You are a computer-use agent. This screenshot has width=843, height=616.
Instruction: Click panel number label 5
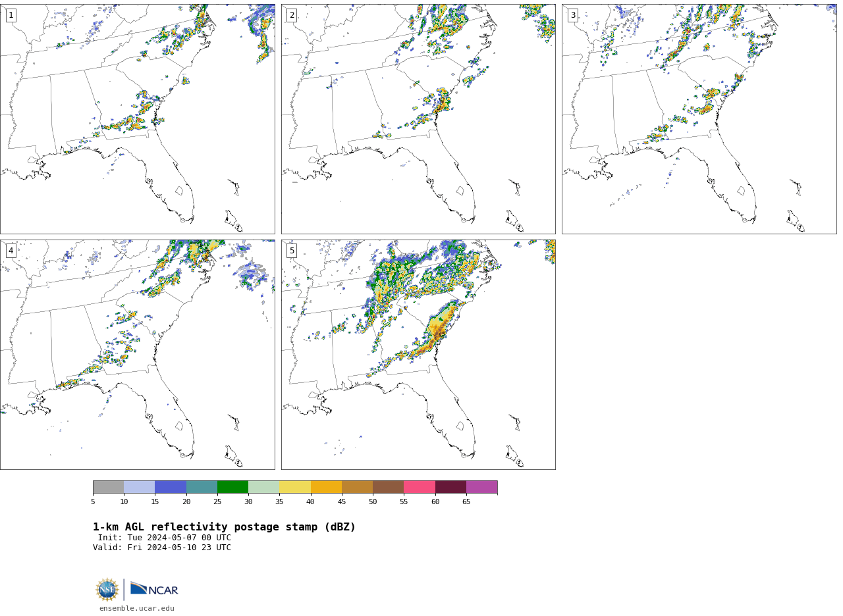(x=292, y=251)
